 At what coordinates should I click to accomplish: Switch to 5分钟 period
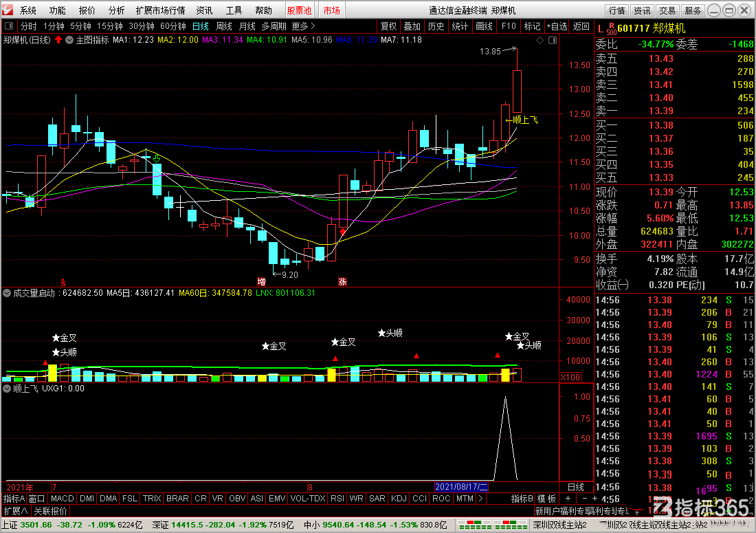pos(80,26)
